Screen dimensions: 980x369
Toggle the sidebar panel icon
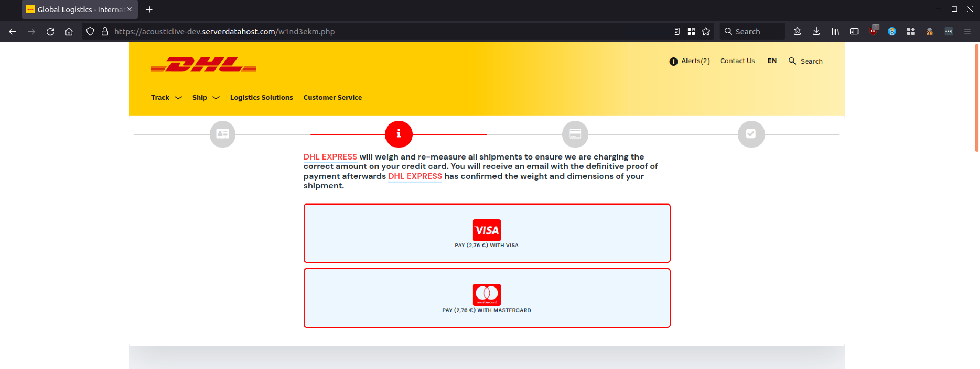[x=854, y=32]
